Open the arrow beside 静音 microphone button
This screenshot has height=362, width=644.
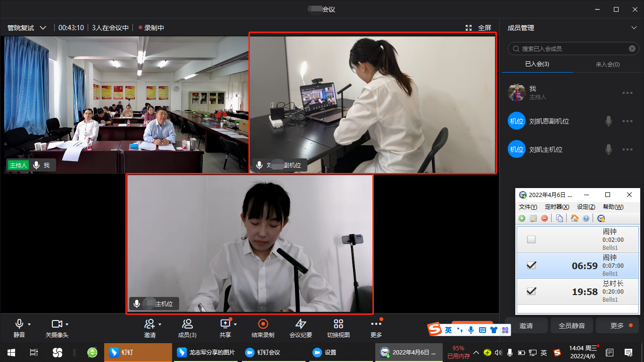pyautogui.click(x=29, y=324)
